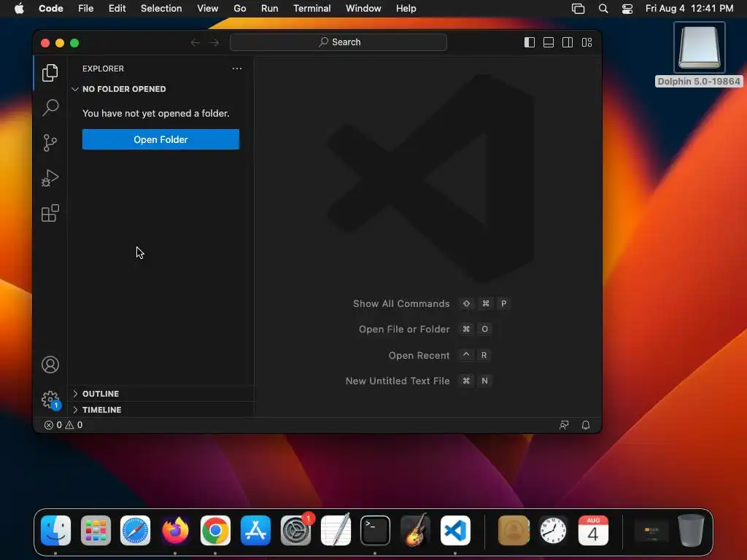747x560 pixels.
Task: Open the notifications bell
Action: pyautogui.click(x=586, y=425)
